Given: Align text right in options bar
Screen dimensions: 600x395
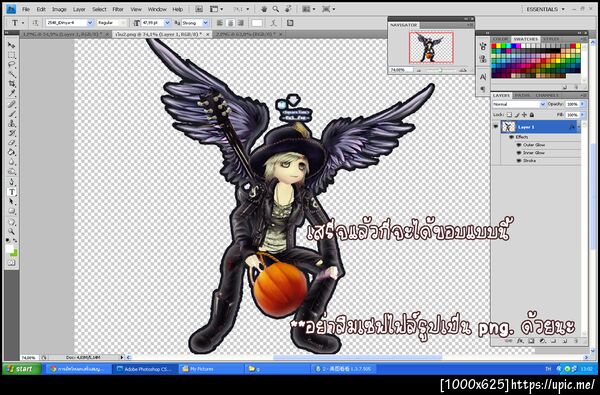Looking at the screenshot, I should click(x=241, y=23).
